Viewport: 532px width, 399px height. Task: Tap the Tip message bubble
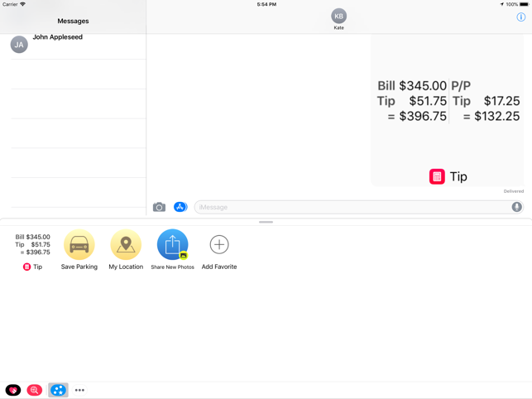click(447, 110)
